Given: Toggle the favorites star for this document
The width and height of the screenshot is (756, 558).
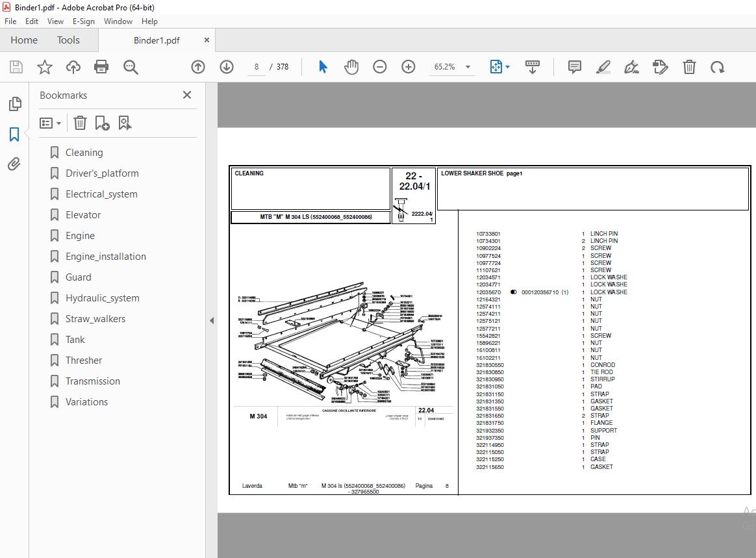Looking at the screenshot, I should tap(44, 67).
